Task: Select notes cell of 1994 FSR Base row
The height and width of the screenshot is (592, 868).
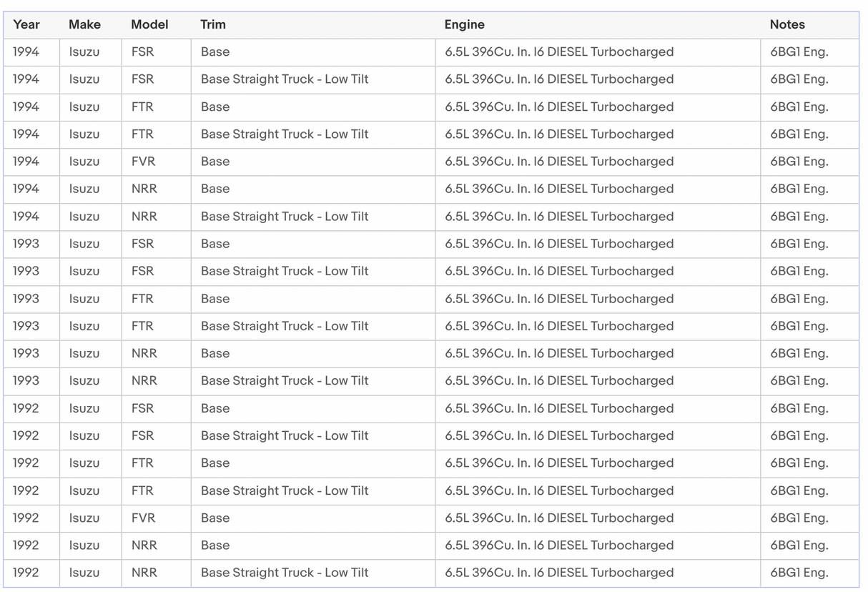Action: [x=799, y=52]
